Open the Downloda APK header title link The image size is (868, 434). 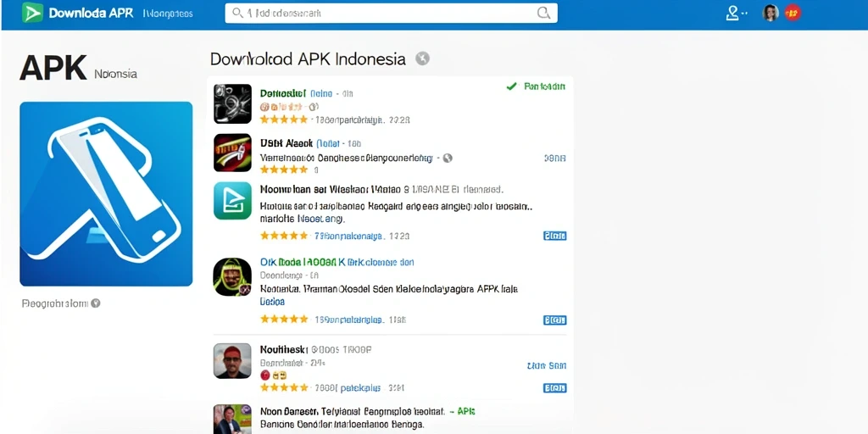tap(91, 14)
